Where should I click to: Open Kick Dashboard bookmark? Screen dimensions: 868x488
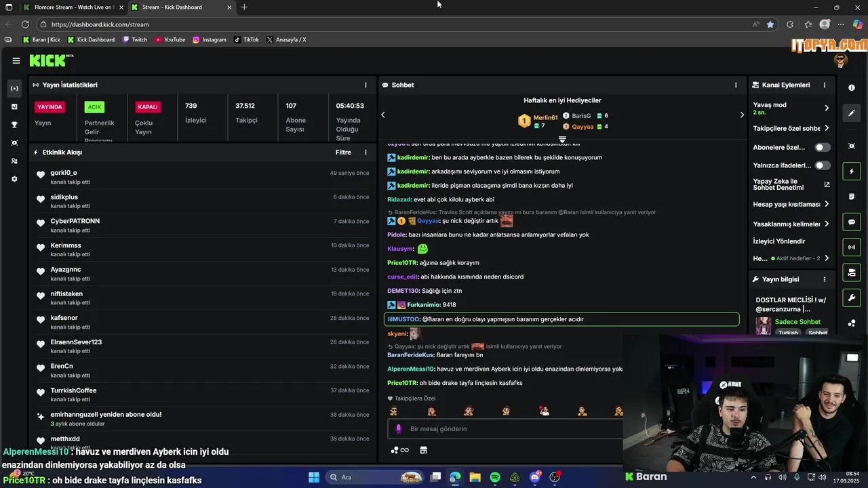tap(91, 40)
